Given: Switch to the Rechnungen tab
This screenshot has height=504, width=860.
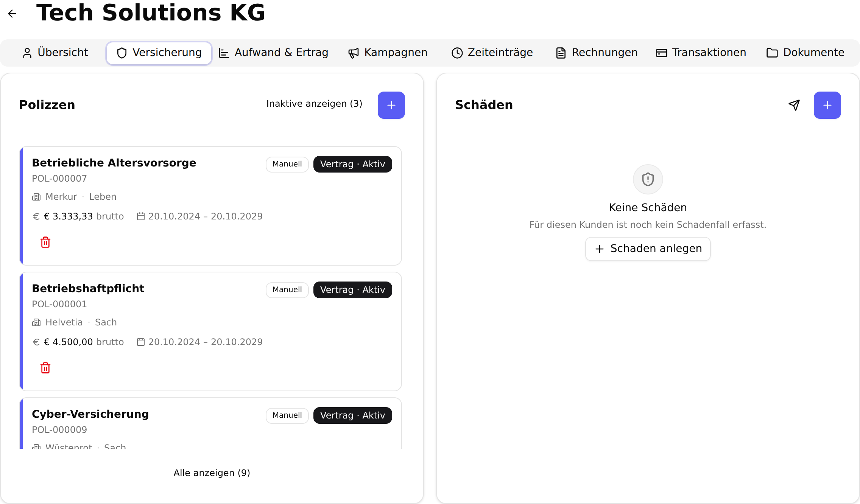Looking at the screenshot, I should [x=597, y=53].
